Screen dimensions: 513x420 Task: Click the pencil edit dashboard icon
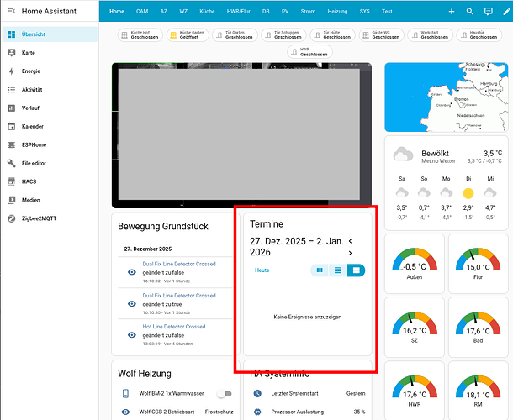506,12
